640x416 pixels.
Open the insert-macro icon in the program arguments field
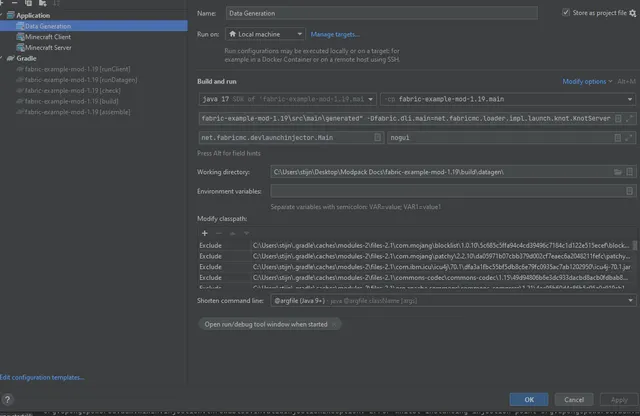[618, 138]
